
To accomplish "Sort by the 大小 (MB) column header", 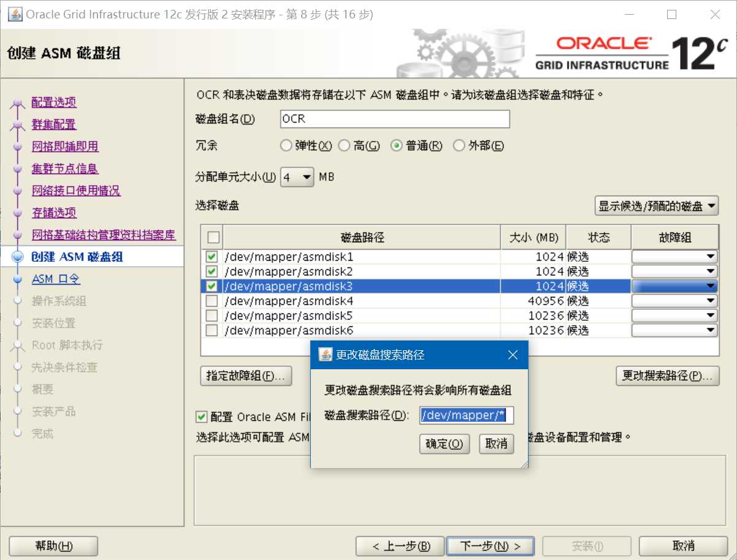I will (x=533, y=237).
